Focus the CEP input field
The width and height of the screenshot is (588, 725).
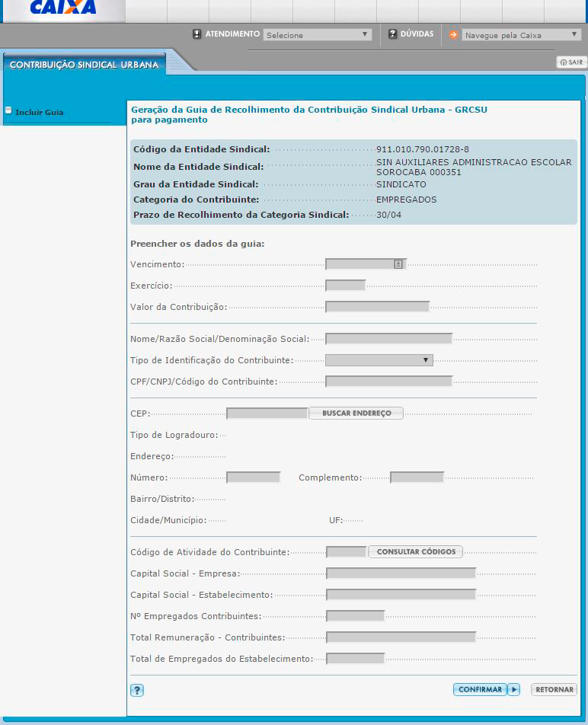click(267, 413)
